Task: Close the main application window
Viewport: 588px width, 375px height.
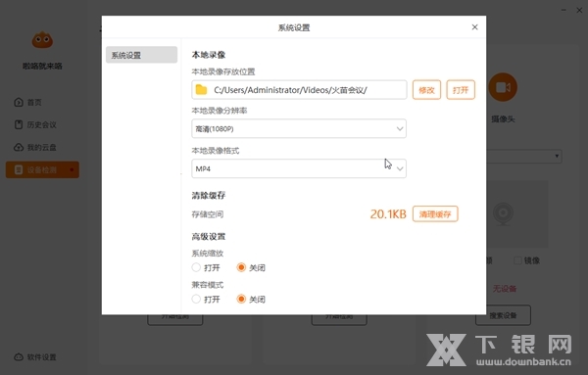Action: pyautogui.click(x=579, y=10)
